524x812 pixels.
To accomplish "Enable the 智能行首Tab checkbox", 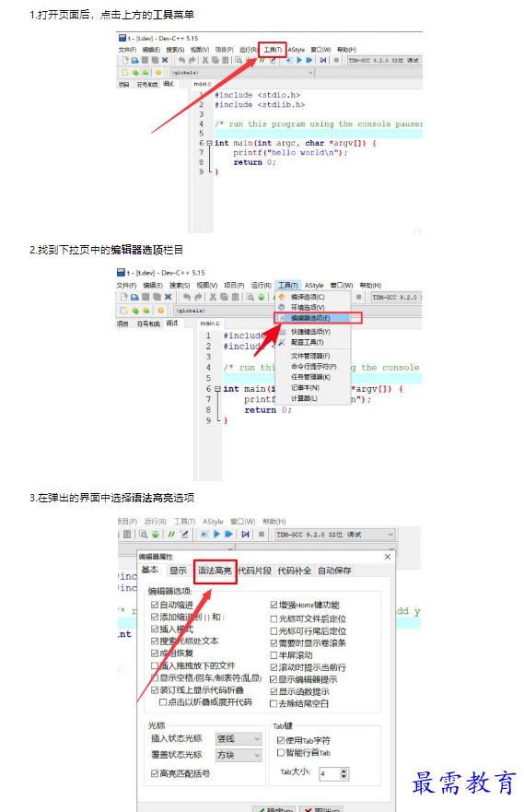I will (281, 752).
